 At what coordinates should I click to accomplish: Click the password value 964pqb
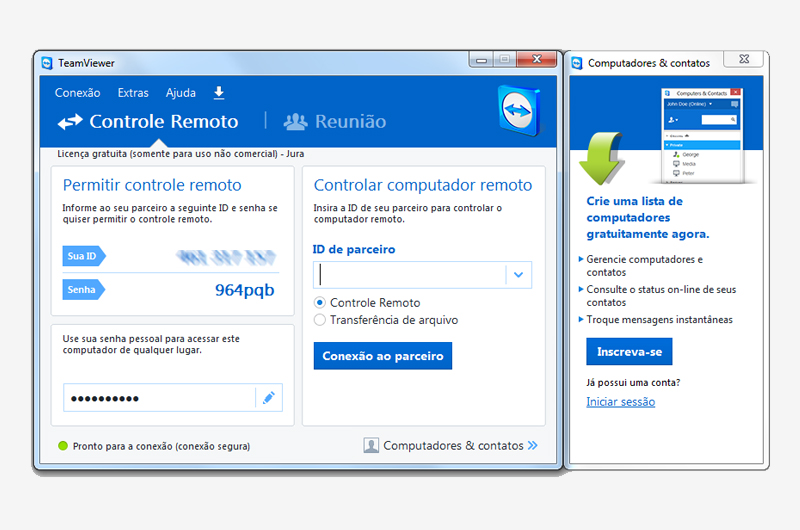(244, 290)
